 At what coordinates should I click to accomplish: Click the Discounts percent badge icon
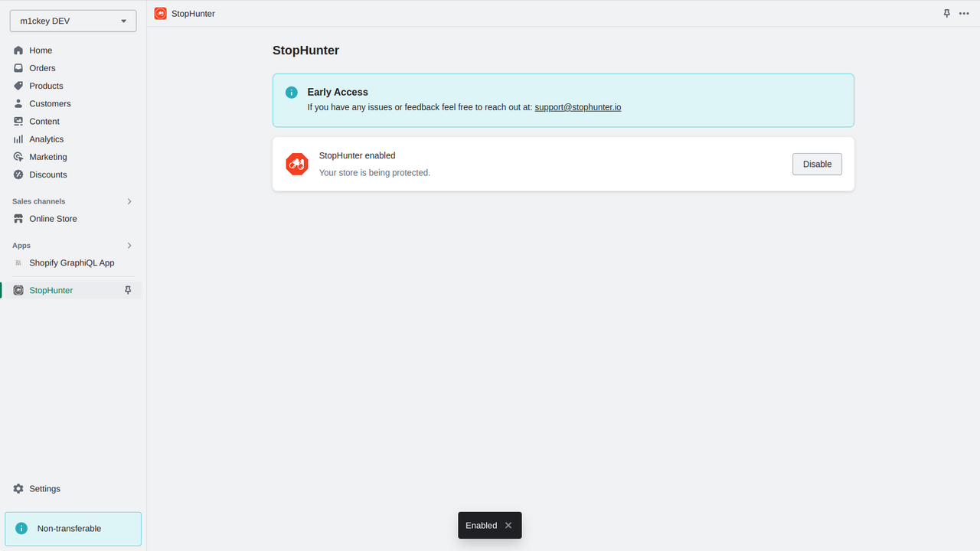(x=18, y=174)
